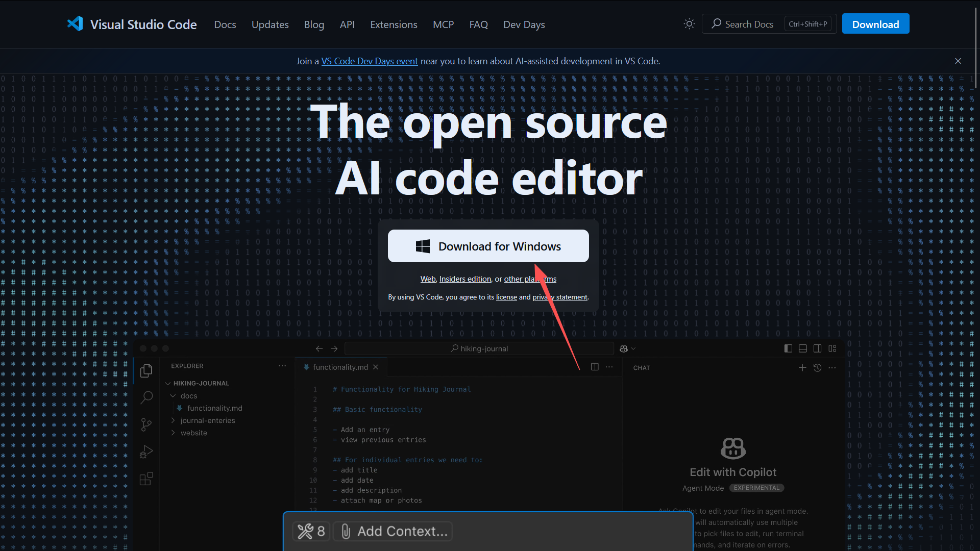Click the tools icon in the chat input

point(305,531)
